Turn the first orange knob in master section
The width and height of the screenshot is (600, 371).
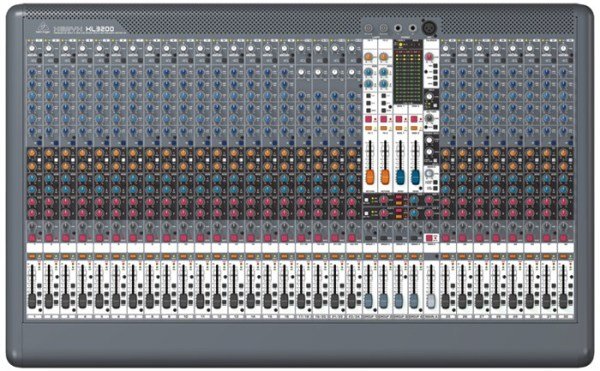tap(368, 57)
